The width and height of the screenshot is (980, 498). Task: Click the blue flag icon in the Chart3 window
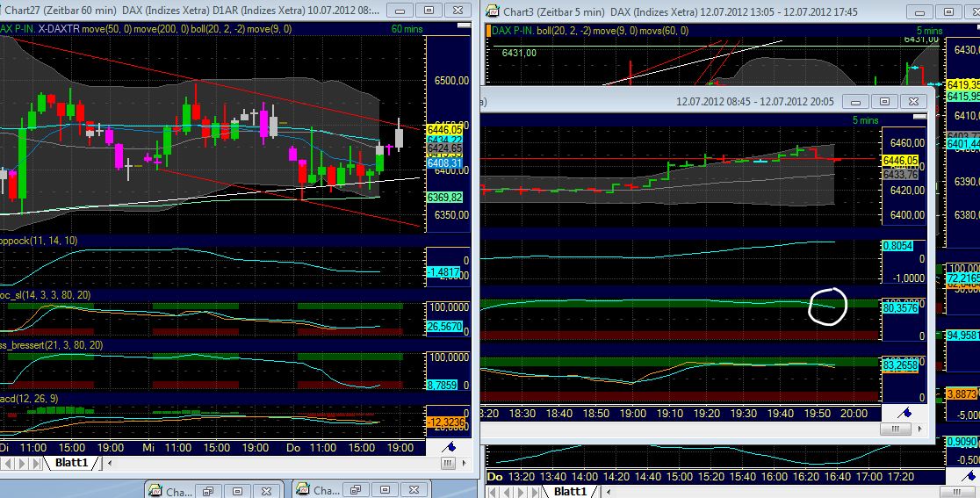[x=968, y=476]
